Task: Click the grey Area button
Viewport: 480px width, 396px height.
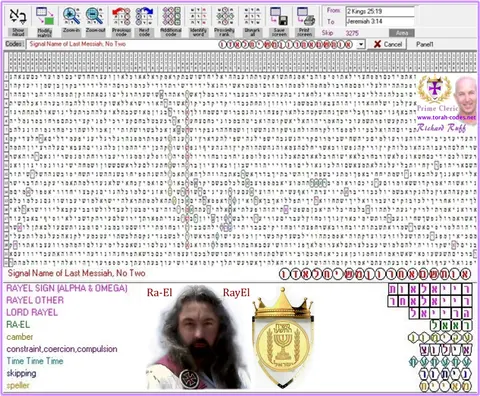Action: pos(402,33)
